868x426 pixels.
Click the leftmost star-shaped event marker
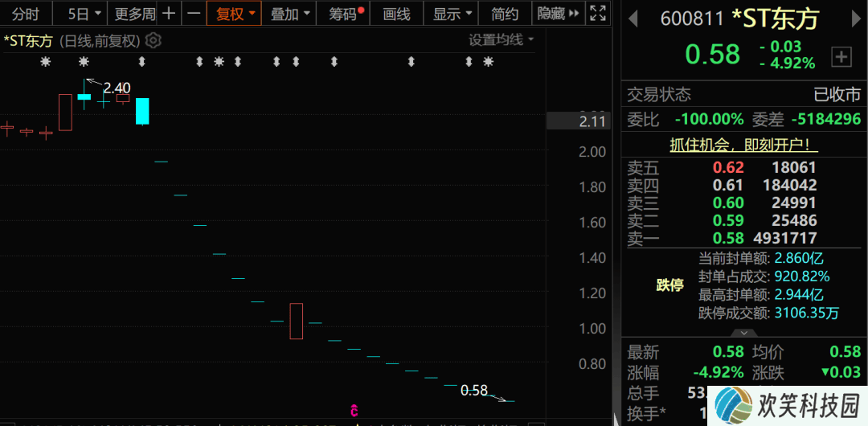tap(45, 62)
